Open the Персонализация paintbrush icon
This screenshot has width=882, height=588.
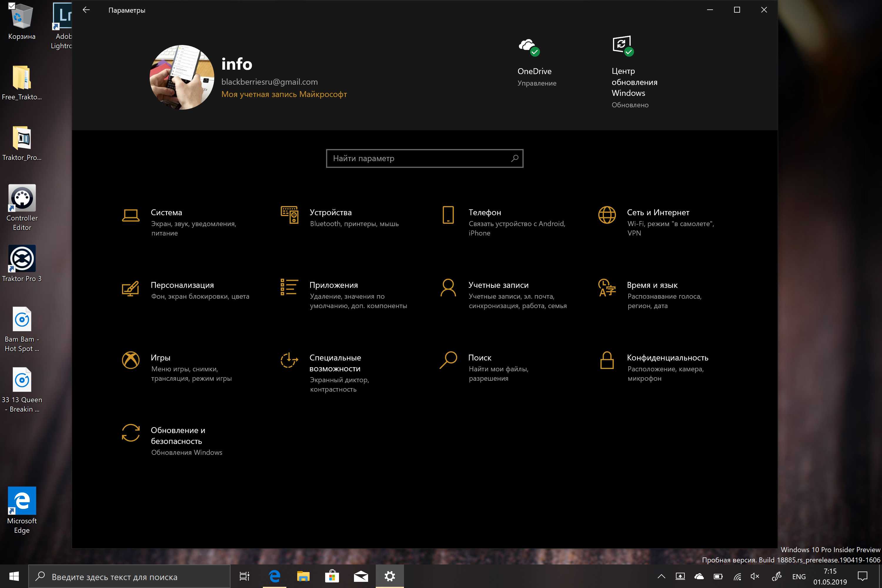(131, 288)
